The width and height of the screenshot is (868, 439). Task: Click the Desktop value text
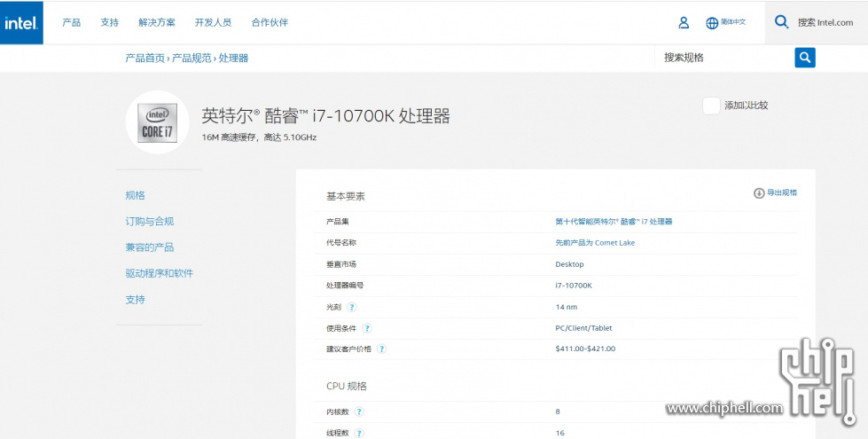click(x=569, y=264)
